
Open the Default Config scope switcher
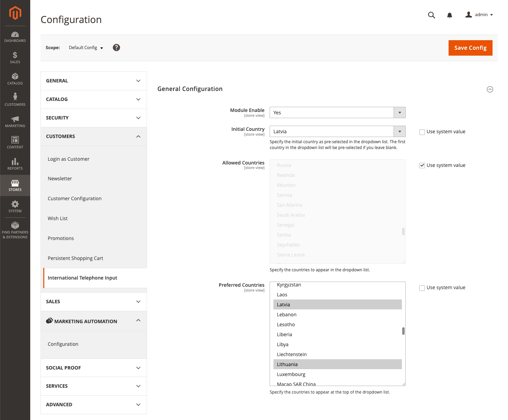[86, 48]
